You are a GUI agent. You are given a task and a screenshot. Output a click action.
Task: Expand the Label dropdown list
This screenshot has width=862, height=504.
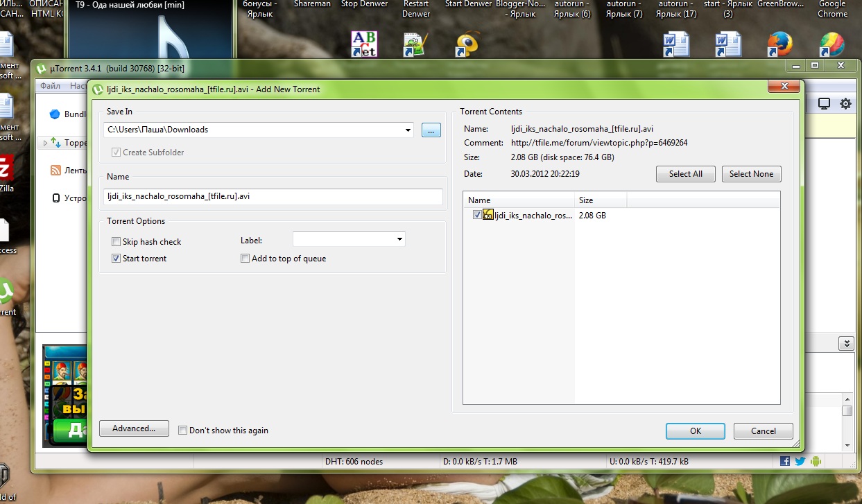point(399,239)
